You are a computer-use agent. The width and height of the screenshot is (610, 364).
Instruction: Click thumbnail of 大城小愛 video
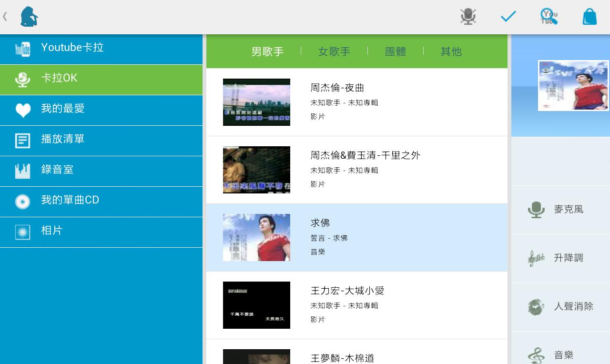(256, 305)
